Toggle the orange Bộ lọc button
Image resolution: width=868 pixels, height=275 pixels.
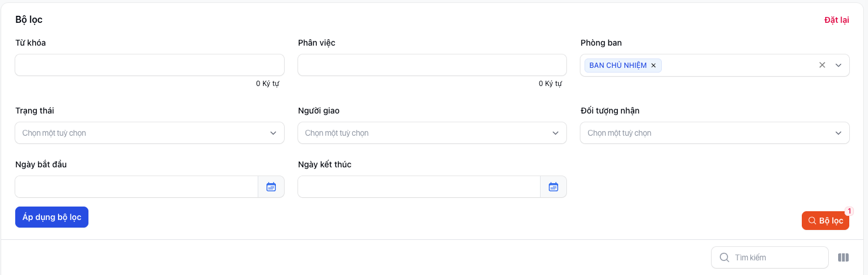[x=825, y=221]
